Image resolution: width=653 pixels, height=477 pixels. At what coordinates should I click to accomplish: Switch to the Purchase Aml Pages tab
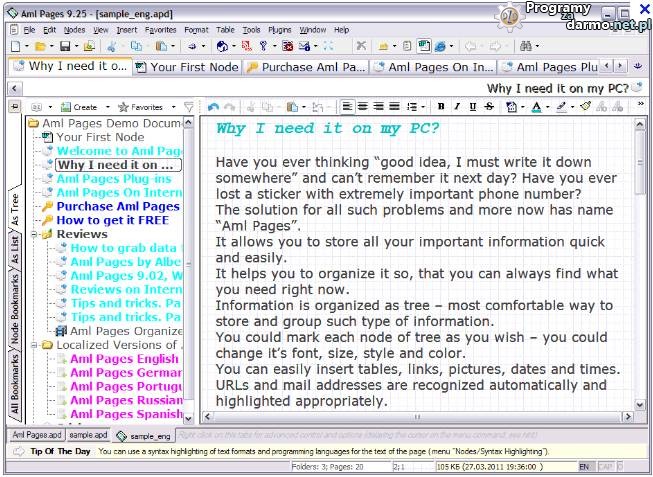[305, 67]
